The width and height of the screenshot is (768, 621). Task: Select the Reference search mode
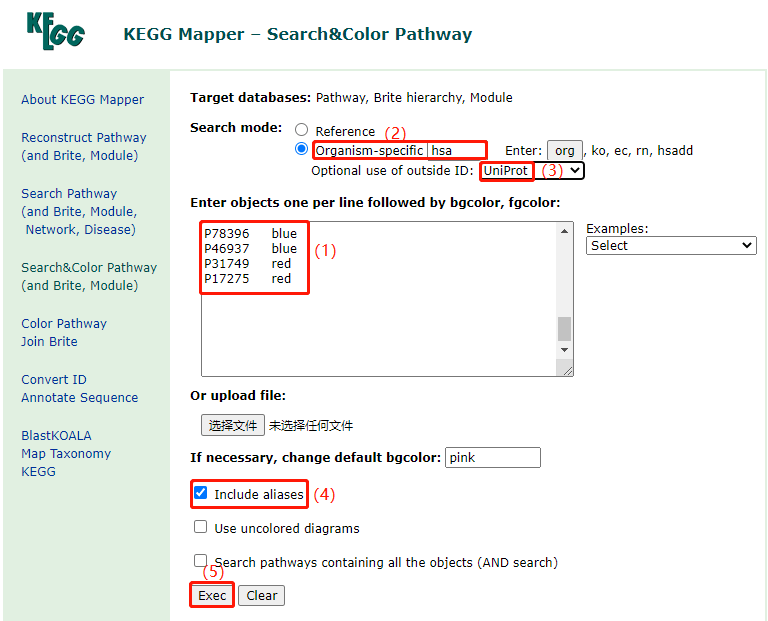(x=302, y=131)
